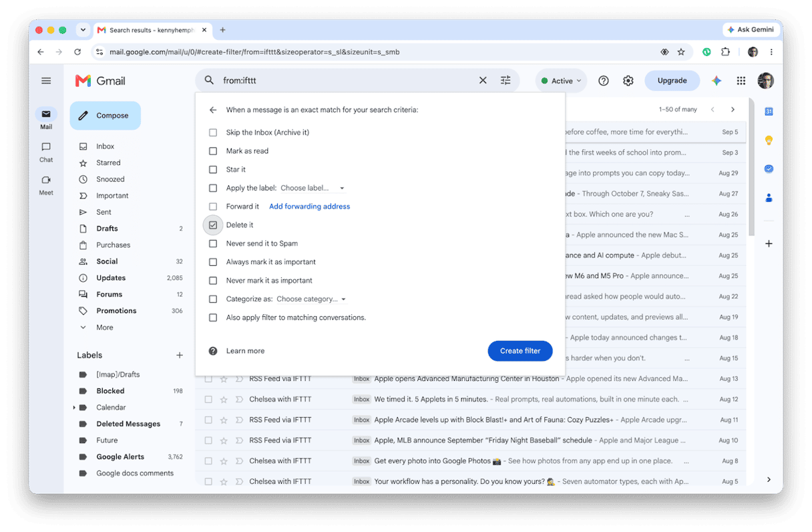Open the Support help icon
Viewport: 812px width, 532px height.
point(604,81)
